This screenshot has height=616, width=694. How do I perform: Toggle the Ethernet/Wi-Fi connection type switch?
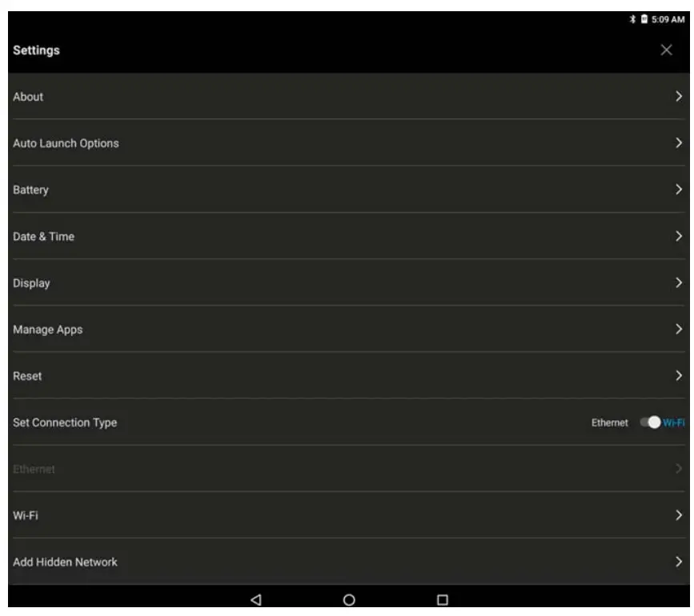650,422
